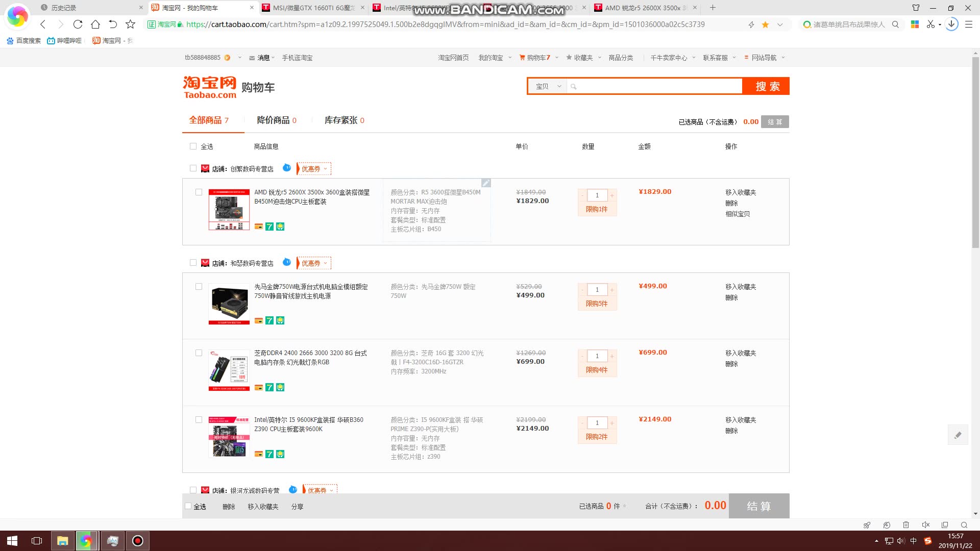The height and width of the screenshot is (551, 980).
Task: Click the Taobao search input field
Action: (x=654, y=86)
